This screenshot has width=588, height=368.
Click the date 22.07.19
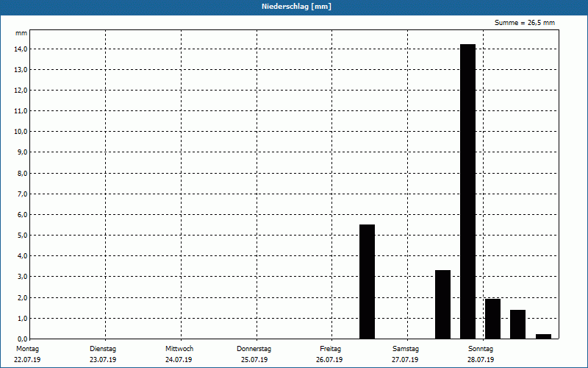pyautogui.click(x=27, y=360)
